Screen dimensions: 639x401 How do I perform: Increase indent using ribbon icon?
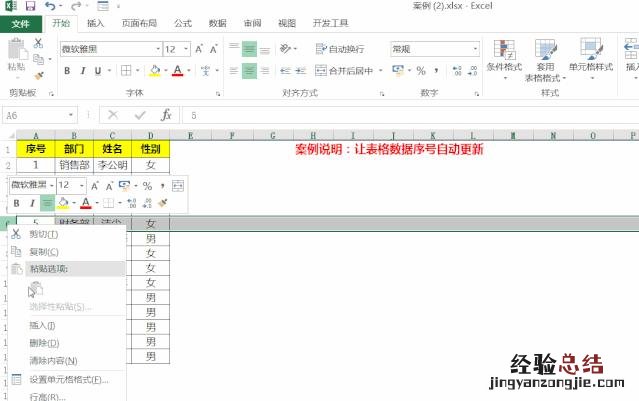coord(300,71)
